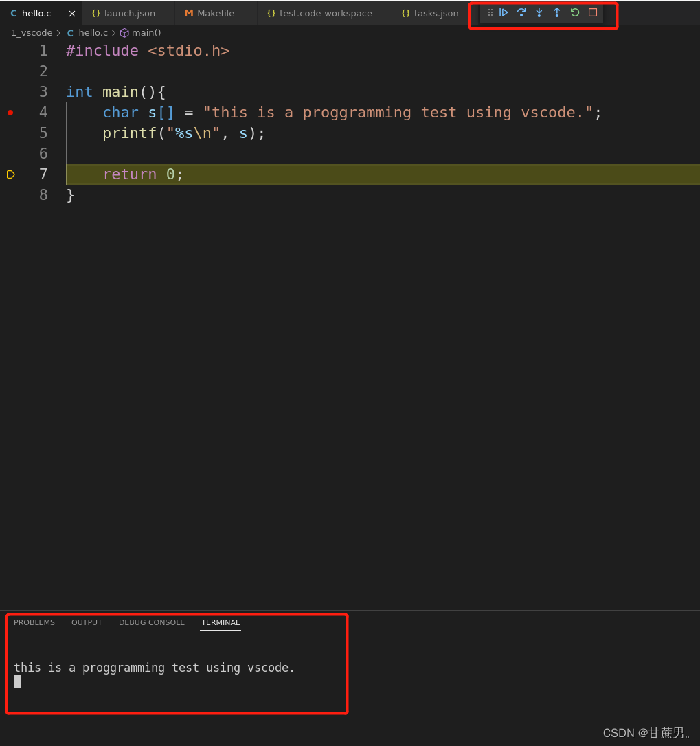Click the 1_vscode breadcrumb folder
Screen dimensions: 700x746
pos(32,33)
